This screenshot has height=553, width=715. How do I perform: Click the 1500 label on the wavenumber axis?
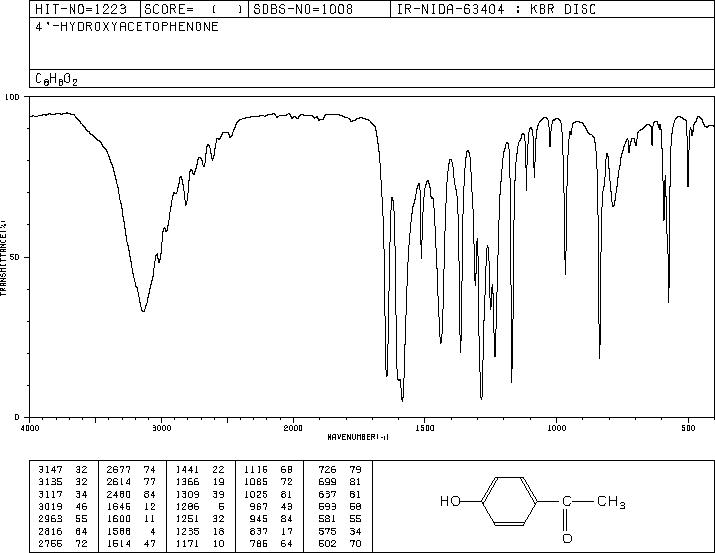[x=425, y=428]
